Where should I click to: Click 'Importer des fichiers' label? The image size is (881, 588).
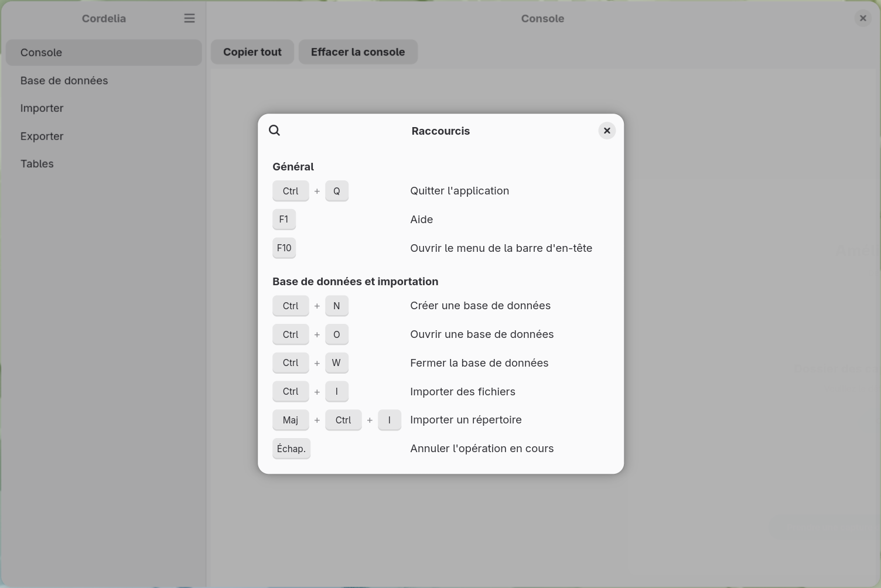[463, 392]
